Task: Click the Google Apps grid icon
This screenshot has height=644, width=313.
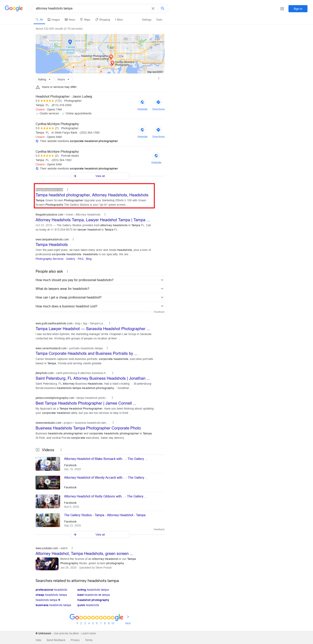Action: pyautogui.click(x=282, y=9)
